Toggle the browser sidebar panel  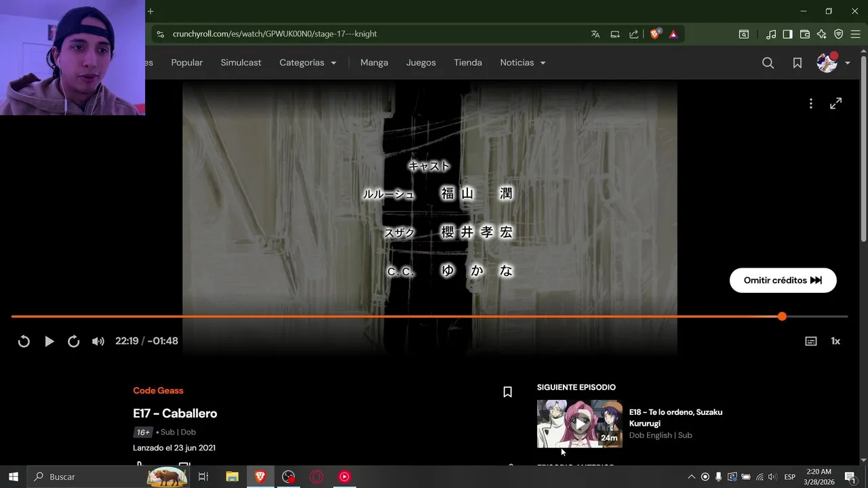[787, 34]
